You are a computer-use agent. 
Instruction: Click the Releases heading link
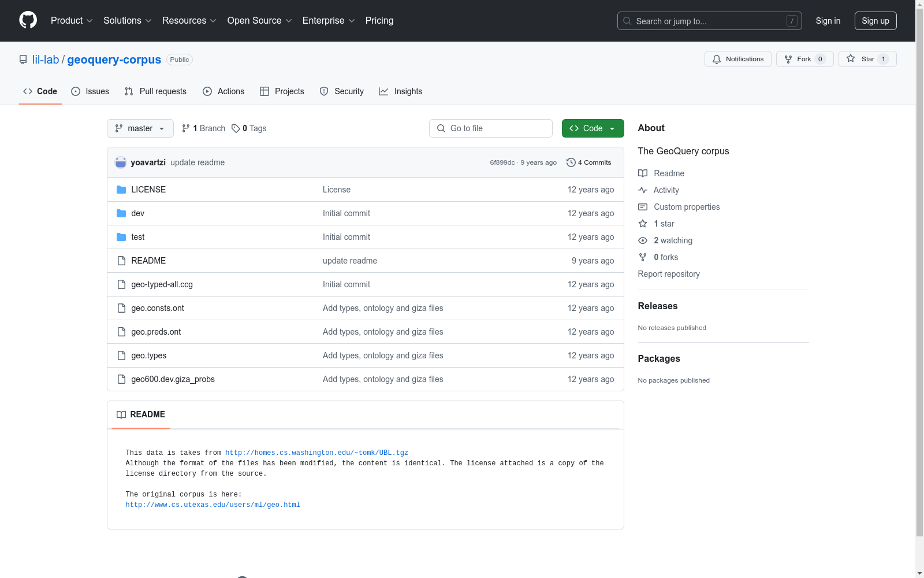[x=658, y=306]
